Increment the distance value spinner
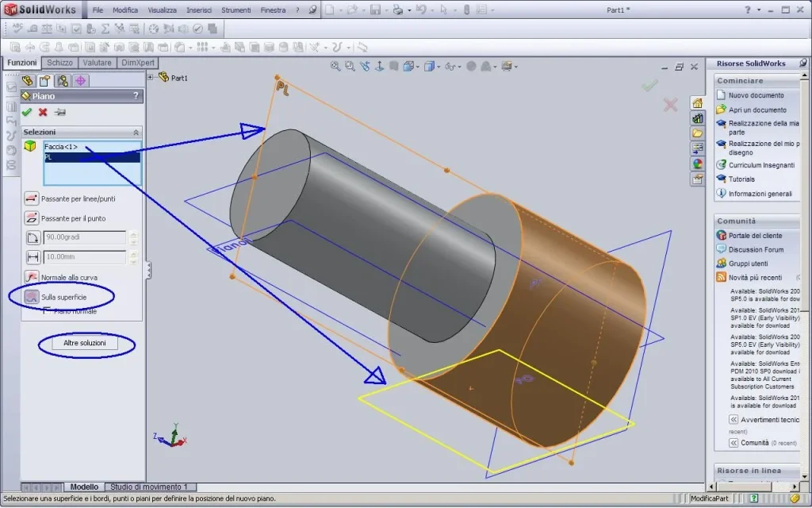Viewport: 812px width, 508px height. tap(133, 254)
